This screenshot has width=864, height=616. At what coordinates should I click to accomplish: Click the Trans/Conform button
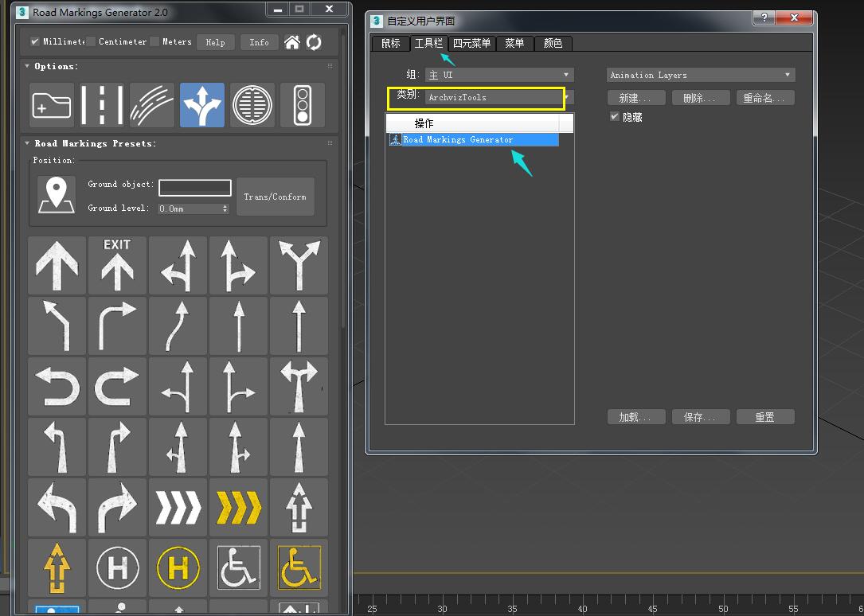click(275, 197)
